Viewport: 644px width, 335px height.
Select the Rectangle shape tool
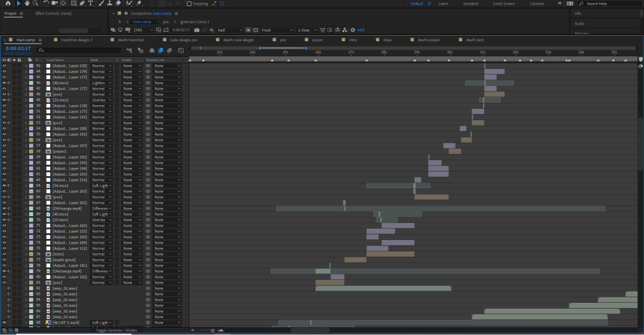73,4
